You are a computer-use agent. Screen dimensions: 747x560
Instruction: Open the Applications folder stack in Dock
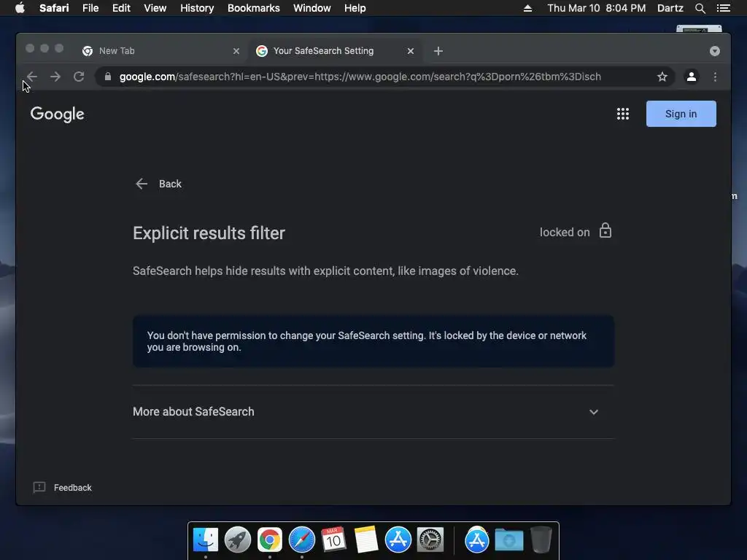[x=476, y=540]
